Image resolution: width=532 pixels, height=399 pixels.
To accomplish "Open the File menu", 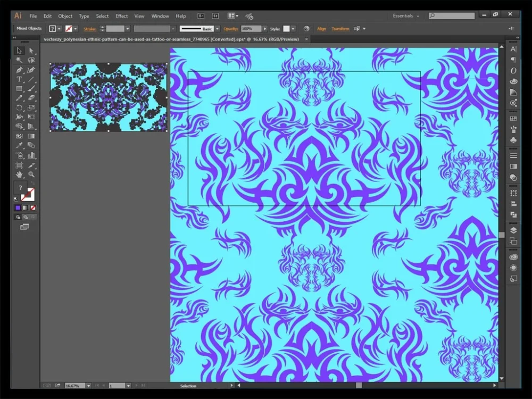I will click(x=33, y=16).
